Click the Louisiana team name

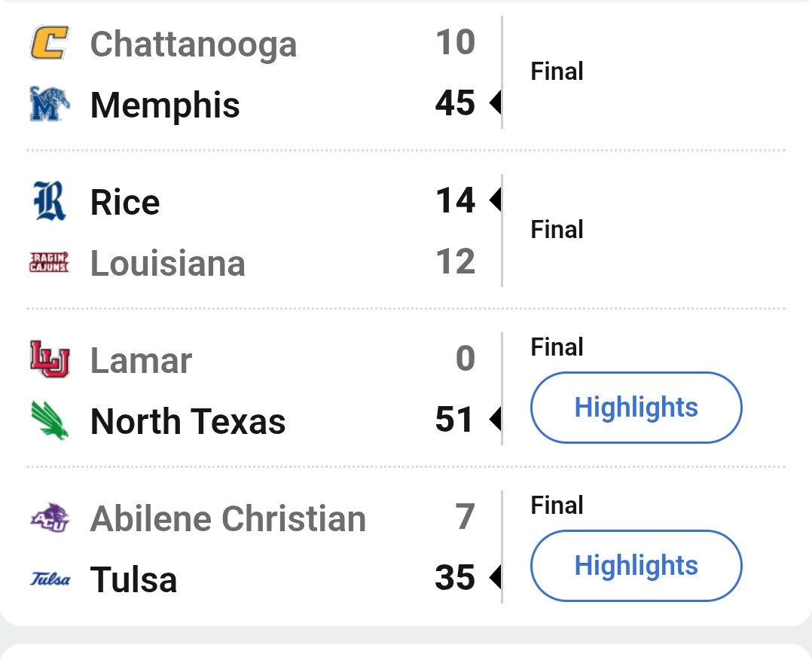[168, 263]
